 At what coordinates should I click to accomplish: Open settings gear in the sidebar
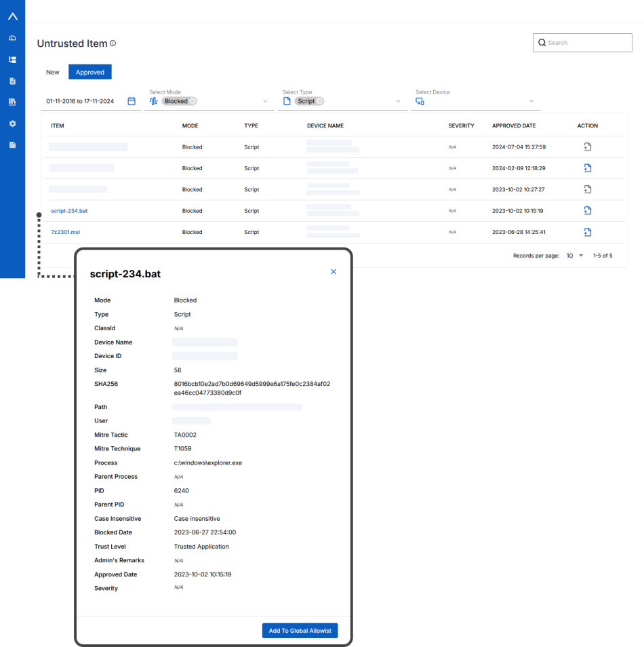coord(12,124)
